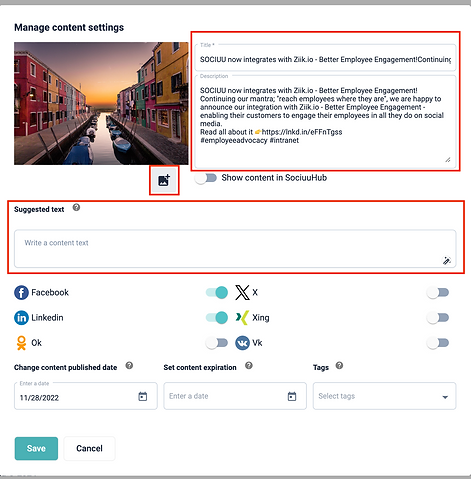
Task: Click the Show content in SociuuHub label
Action: point(274,178)
